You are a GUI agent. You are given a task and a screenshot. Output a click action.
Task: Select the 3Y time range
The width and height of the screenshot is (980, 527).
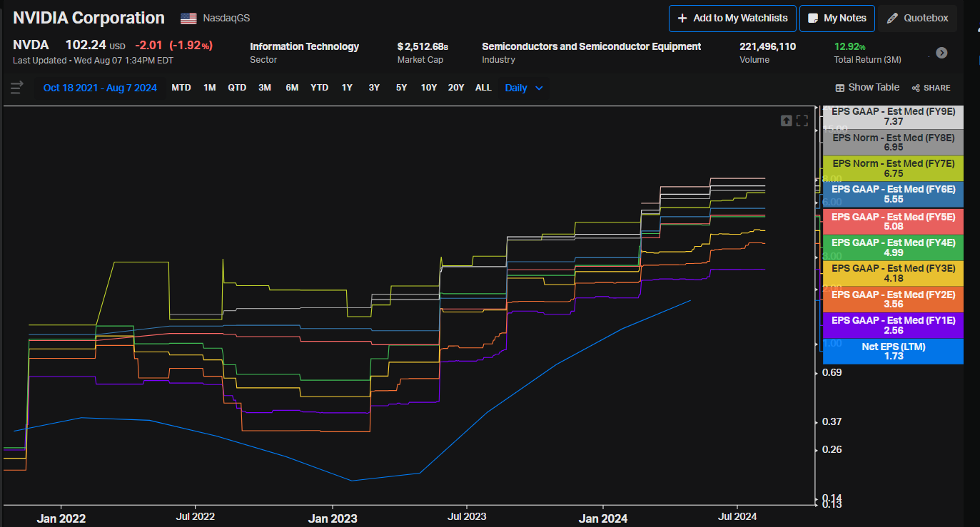click(374, 88)
